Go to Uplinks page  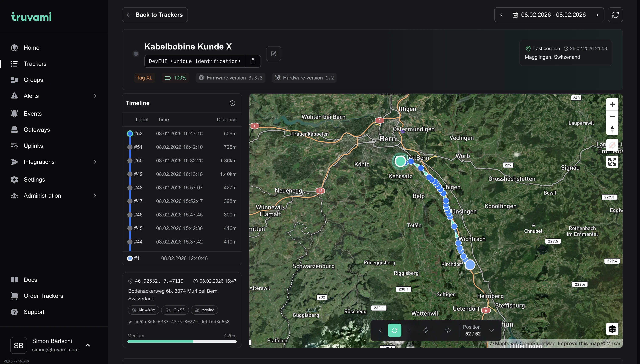pyautogui.click(x=33, y=146)
